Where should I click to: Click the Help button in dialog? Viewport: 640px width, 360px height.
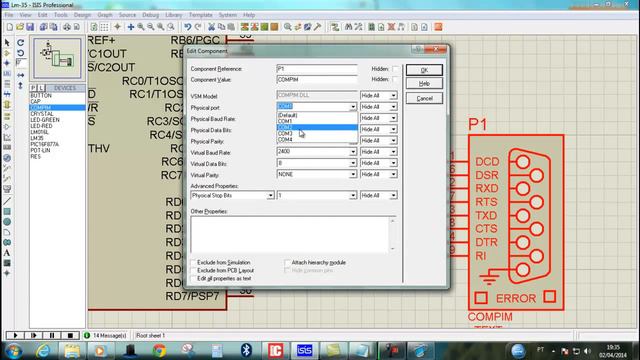424,83
